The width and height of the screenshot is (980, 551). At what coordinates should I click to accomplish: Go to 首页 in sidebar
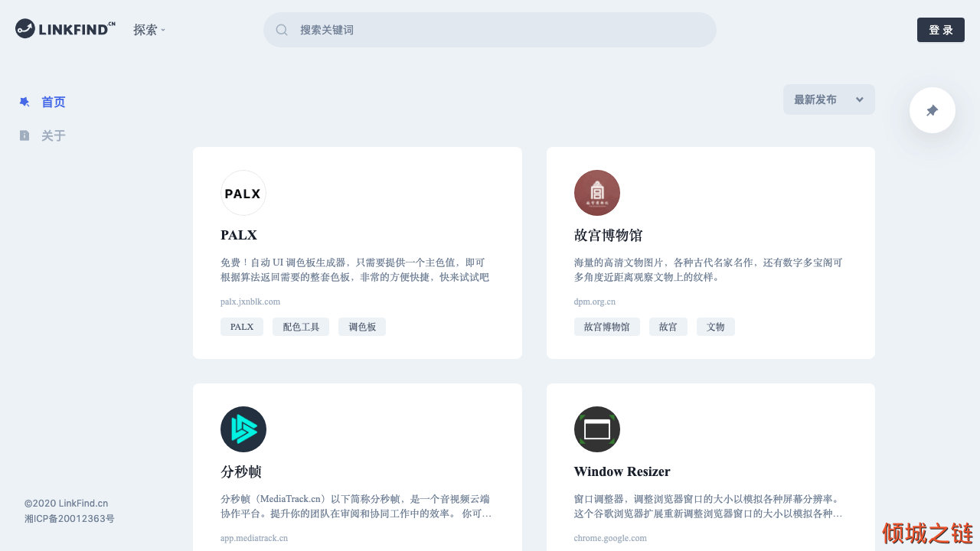(x=54, y=102)
